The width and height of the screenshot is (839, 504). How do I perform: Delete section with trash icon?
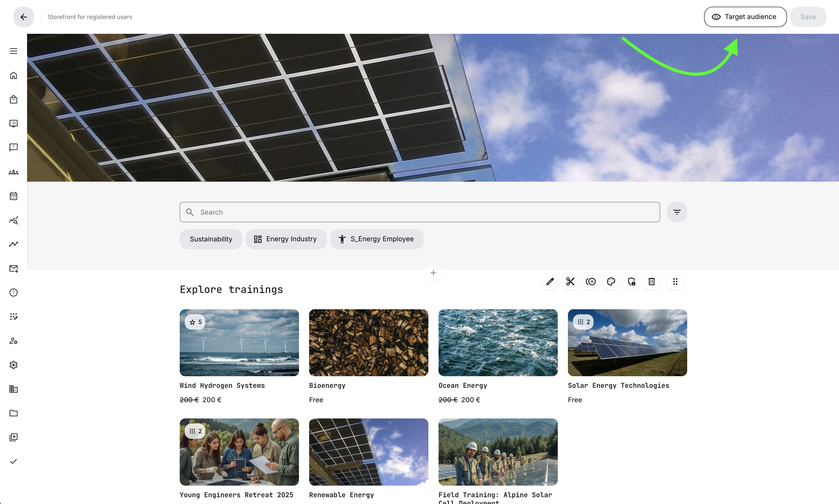tap(651, 282)
